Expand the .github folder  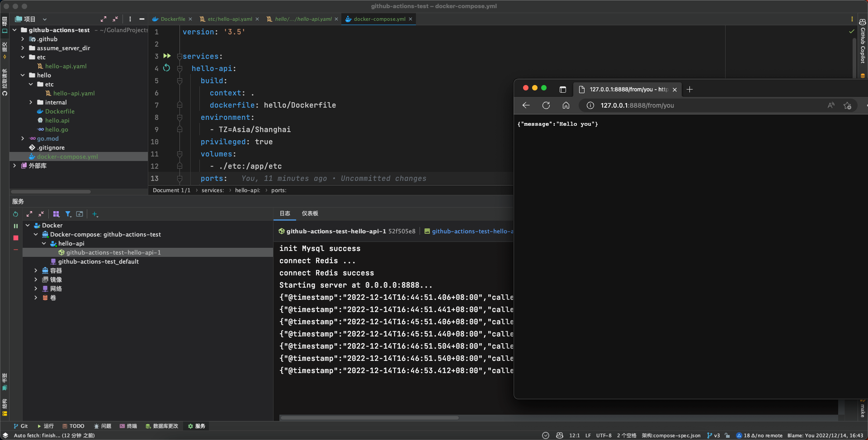pyautogui.click(x=23, y=39)
